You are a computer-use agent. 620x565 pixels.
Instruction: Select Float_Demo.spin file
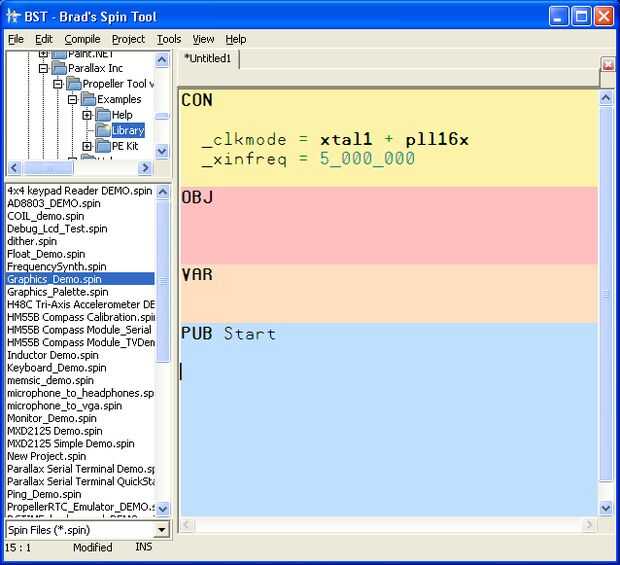pyautogui.click(x=46, y=254)
